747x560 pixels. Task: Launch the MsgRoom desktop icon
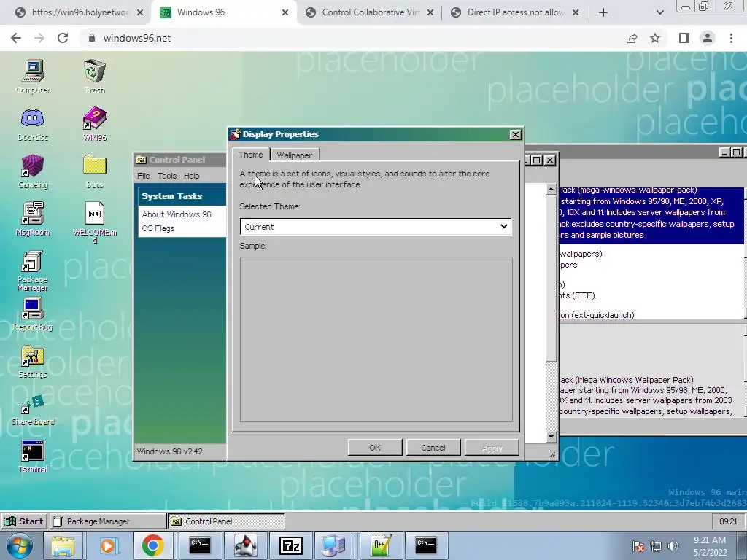[x=32, y=219]
